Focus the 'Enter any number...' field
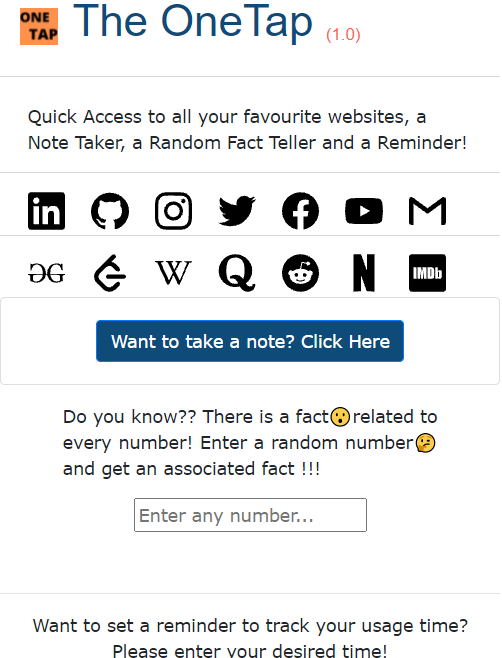The image size is (502, 658). [x=250, y=515]
